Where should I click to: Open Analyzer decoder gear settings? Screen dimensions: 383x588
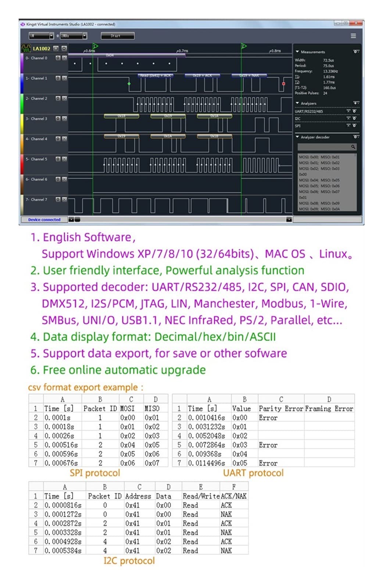pos(355,137)
